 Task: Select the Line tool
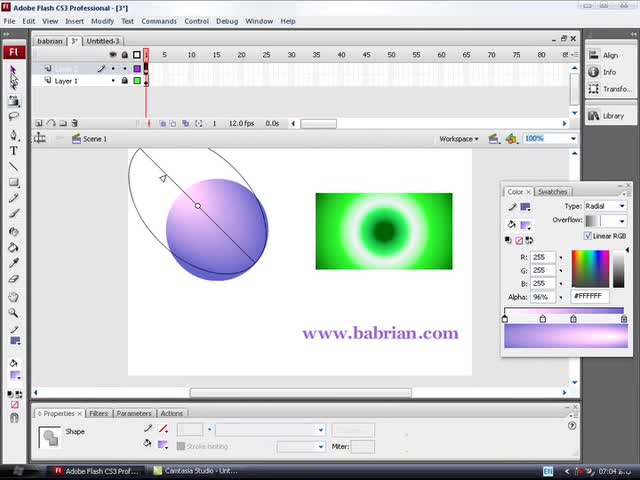13,167
